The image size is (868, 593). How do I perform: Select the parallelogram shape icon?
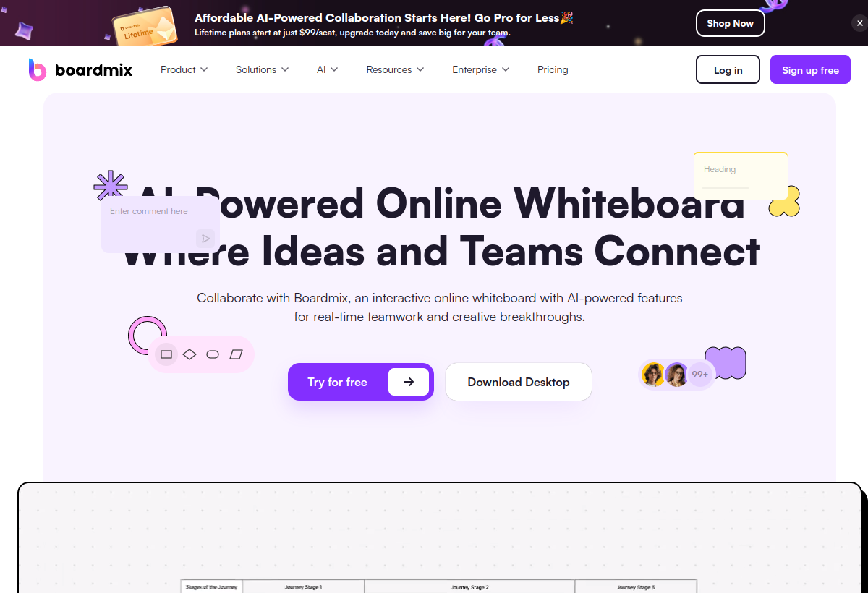[x=236, y=354]
